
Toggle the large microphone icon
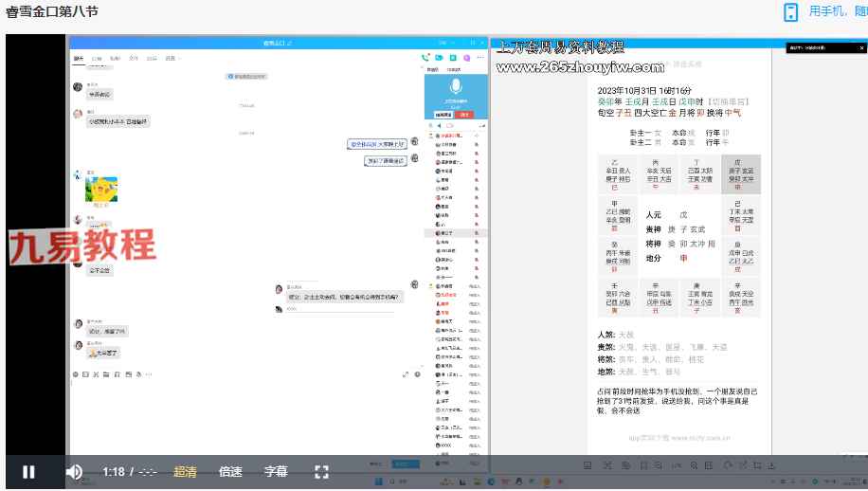click(x=456, y=85)
